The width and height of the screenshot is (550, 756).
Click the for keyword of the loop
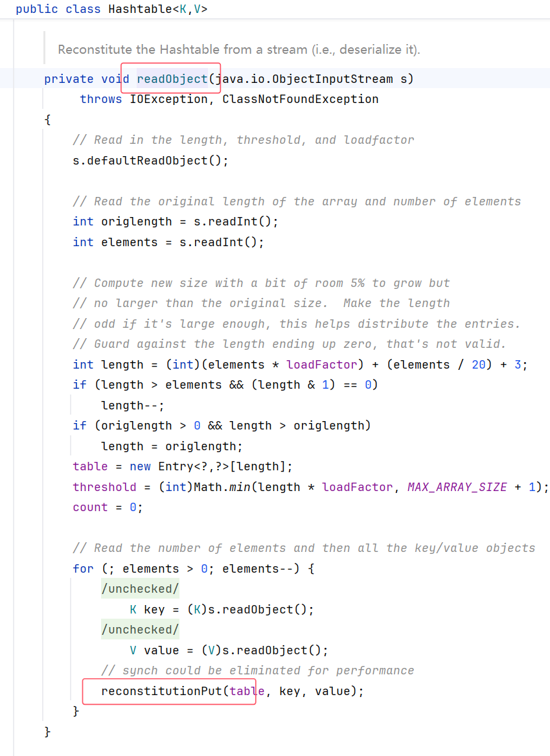click(83, 569)
